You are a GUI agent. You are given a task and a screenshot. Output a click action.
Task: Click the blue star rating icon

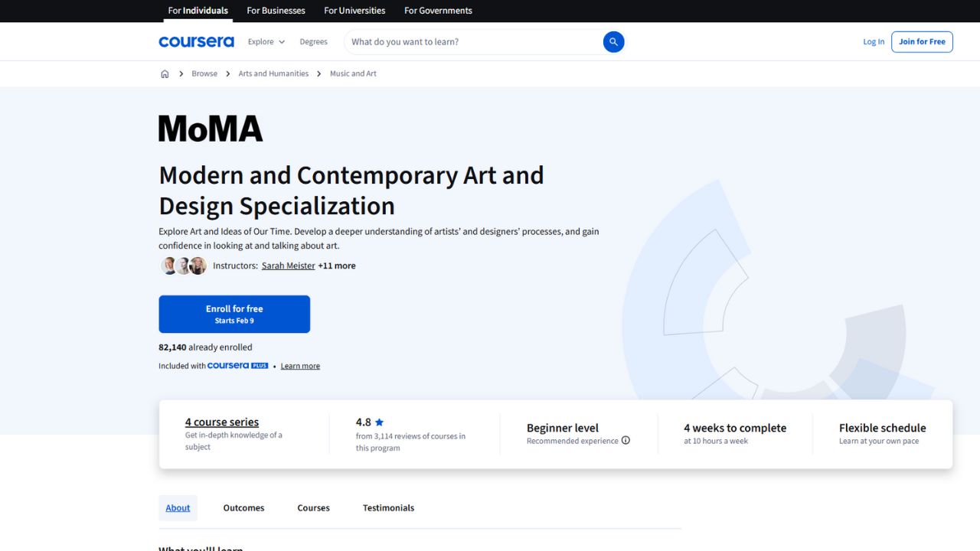point(380,422)
